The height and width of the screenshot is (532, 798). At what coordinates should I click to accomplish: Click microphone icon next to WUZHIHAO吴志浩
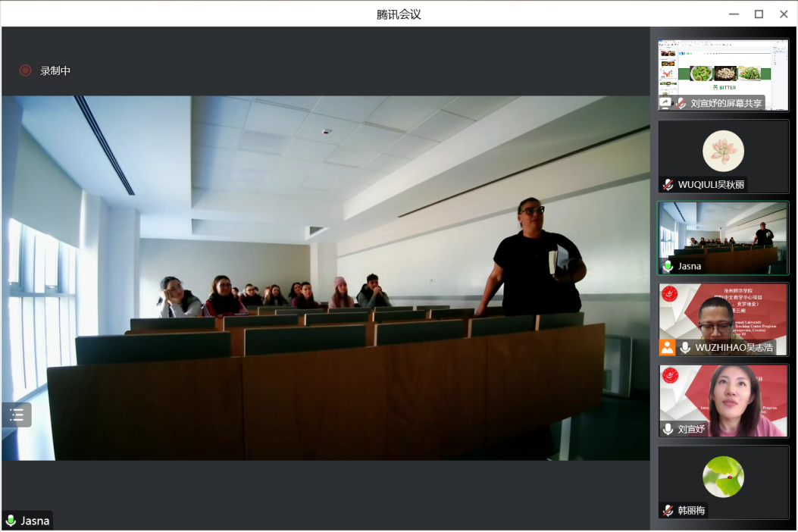[x=685, y=347]
